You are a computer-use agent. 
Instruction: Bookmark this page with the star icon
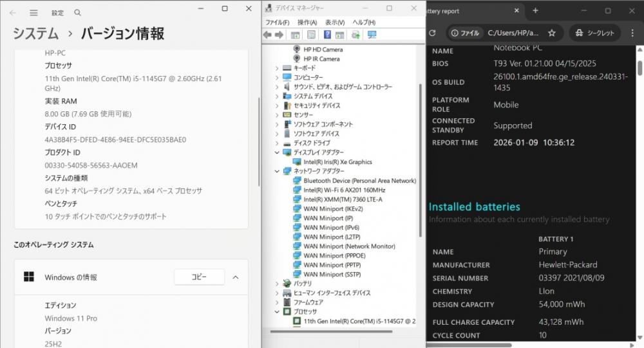tap(552, 33)
